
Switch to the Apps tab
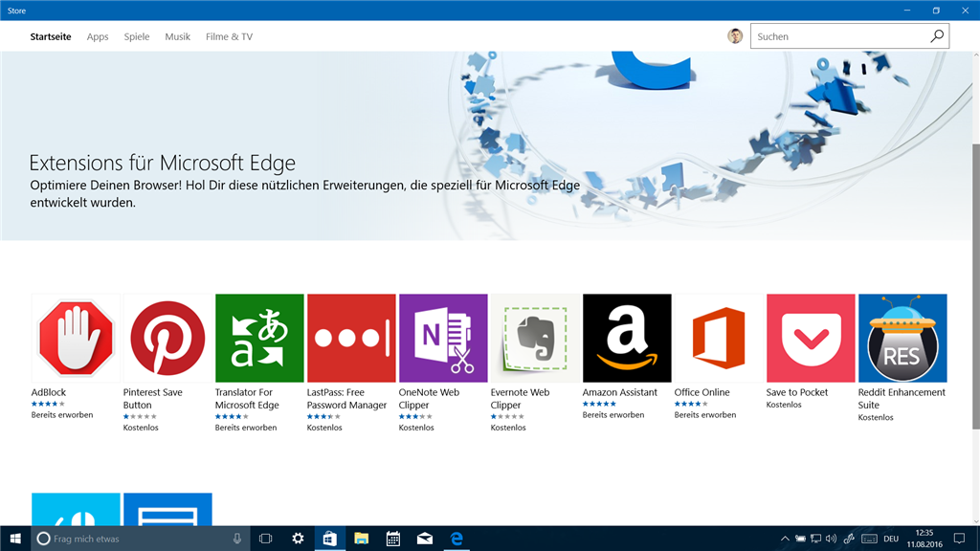click(98, 37)
